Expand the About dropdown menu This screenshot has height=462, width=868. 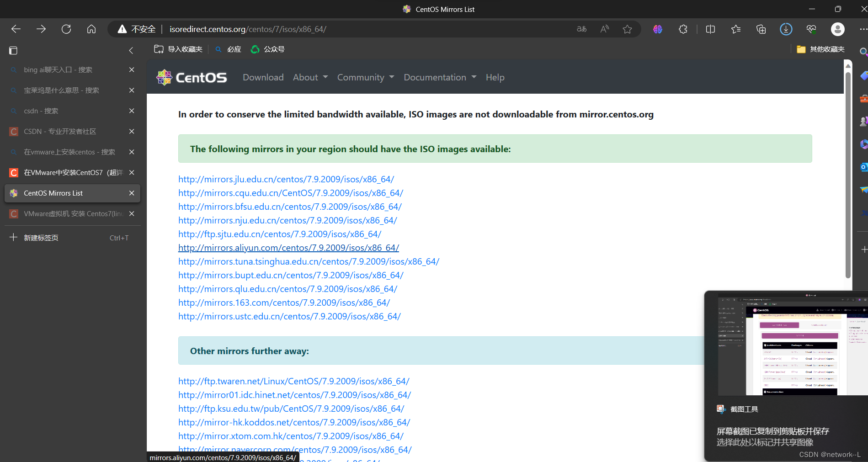310,77
